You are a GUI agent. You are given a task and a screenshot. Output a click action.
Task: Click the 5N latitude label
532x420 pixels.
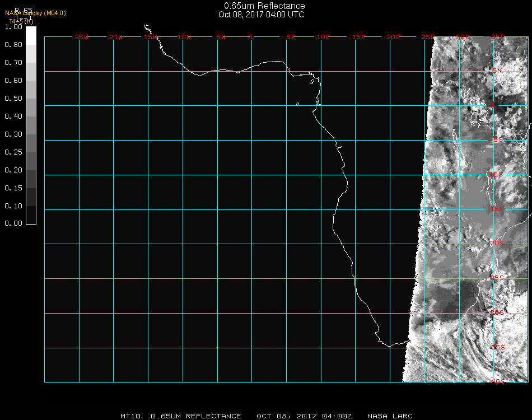(x=497, y=71)
